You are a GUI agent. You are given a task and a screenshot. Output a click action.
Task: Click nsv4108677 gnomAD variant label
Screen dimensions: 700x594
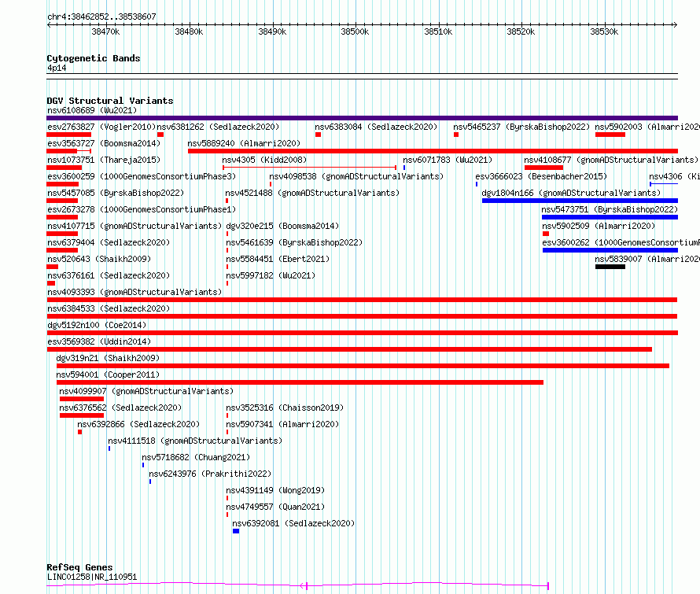[610, 160]
